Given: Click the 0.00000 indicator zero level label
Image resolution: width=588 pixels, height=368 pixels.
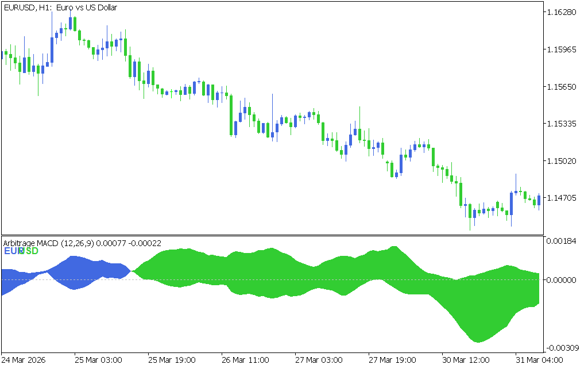Looking at the screenshot, I should pos(563,280).
